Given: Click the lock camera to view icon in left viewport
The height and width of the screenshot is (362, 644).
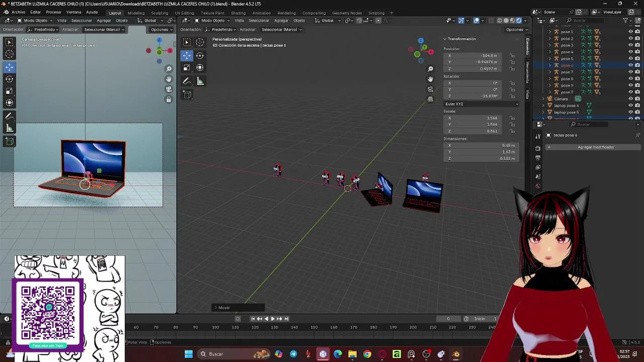Looking at the screenshot, I should tap(169, 100).
